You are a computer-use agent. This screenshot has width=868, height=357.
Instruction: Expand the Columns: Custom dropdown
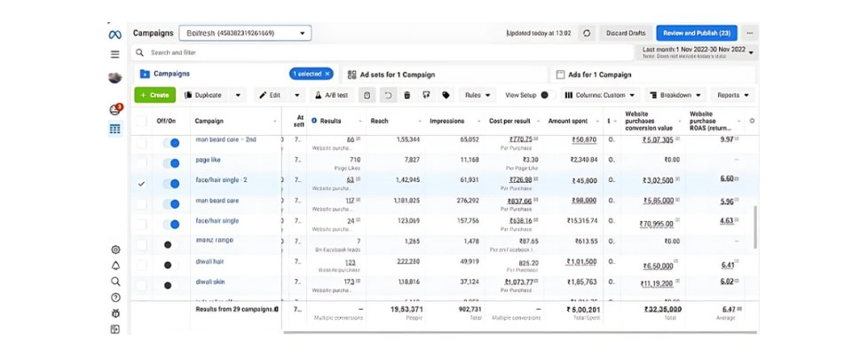pos(600,95)
